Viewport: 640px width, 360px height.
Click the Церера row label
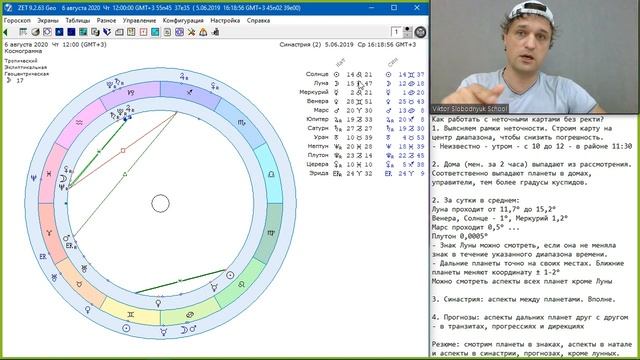(318, 164)
